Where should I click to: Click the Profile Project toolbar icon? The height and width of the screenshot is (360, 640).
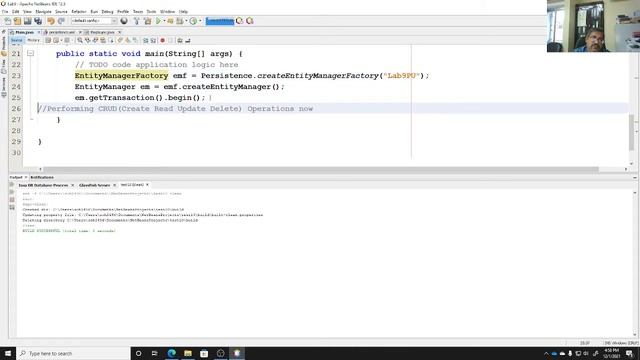pyautogui.click(x=193, y=21)
